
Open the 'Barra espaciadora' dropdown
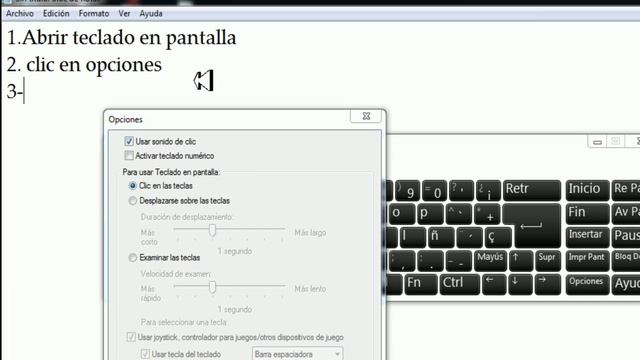click(298, 354)
